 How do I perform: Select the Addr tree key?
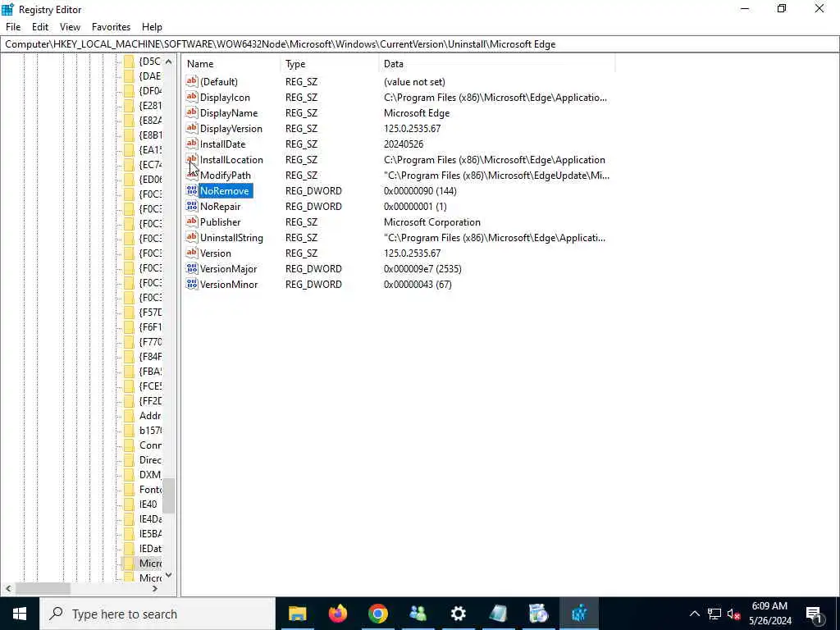tap(150, 415)
